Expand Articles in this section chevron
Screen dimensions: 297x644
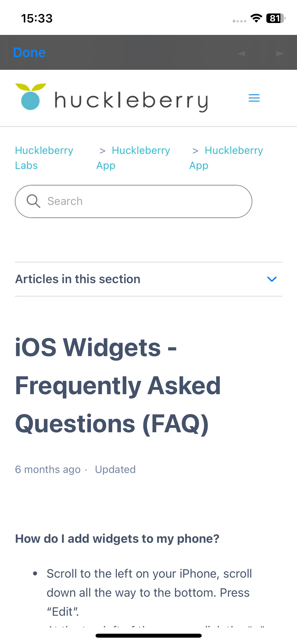272,279
